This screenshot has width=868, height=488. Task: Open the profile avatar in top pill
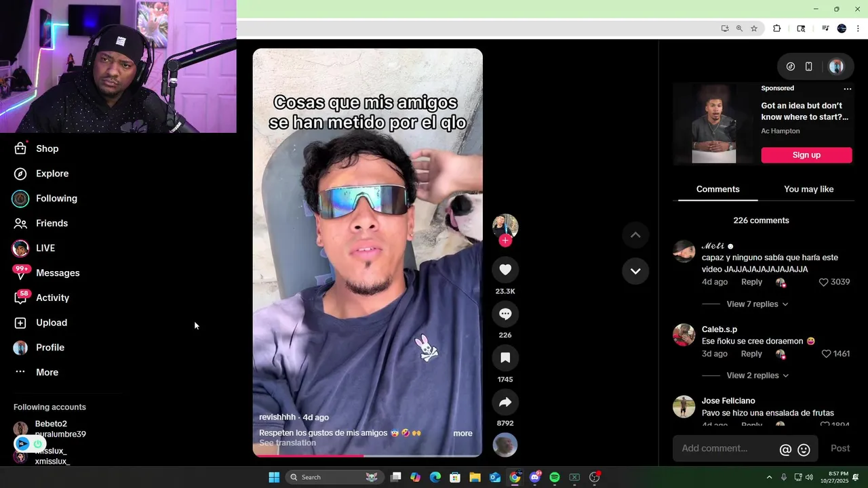[836, 66]
